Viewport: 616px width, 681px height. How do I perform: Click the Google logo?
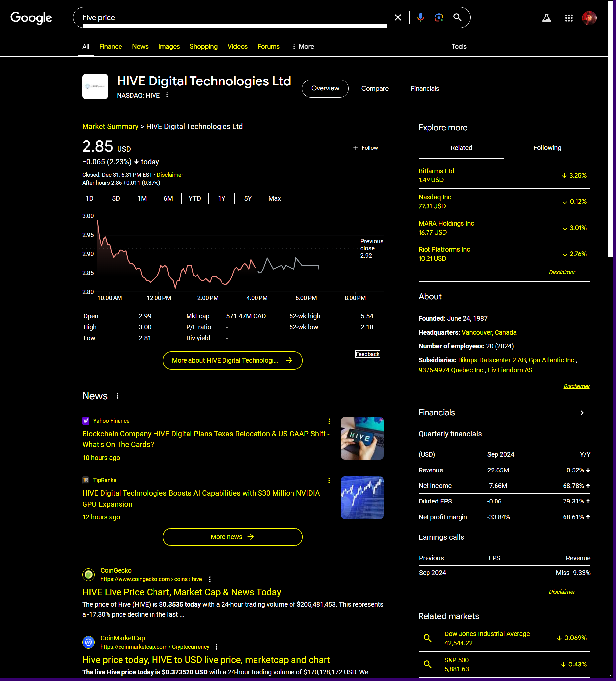click(31, 17)
